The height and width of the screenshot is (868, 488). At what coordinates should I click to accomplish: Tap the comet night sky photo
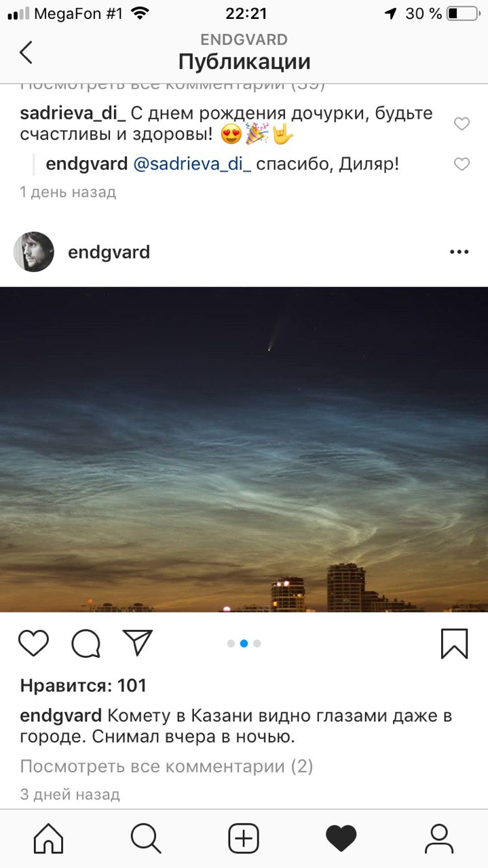244,450
